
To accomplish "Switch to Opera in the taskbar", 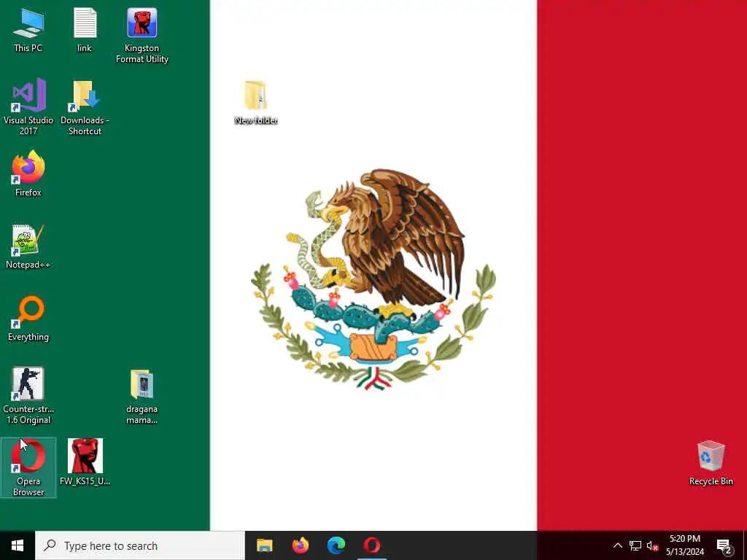I will point(372,545).
